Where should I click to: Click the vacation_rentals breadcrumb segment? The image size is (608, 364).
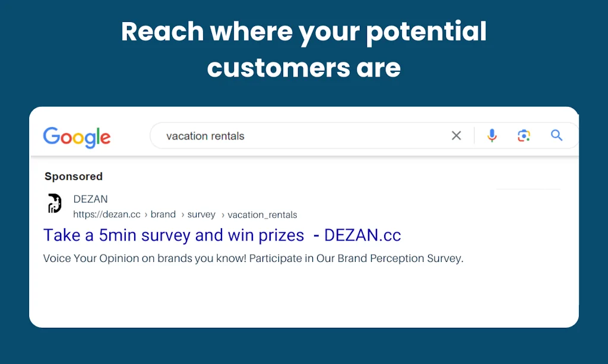pyautogui.click(x=262, y=214)
